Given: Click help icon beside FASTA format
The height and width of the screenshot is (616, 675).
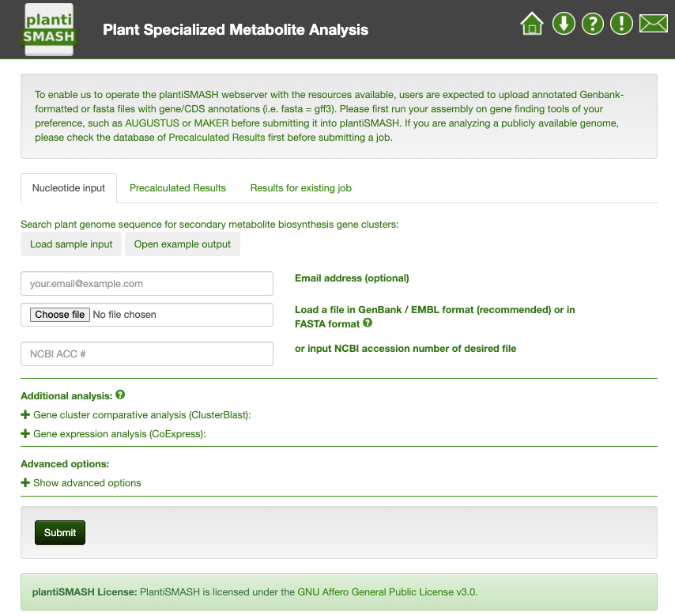Looking at the screenshot, I should [368, 323].
